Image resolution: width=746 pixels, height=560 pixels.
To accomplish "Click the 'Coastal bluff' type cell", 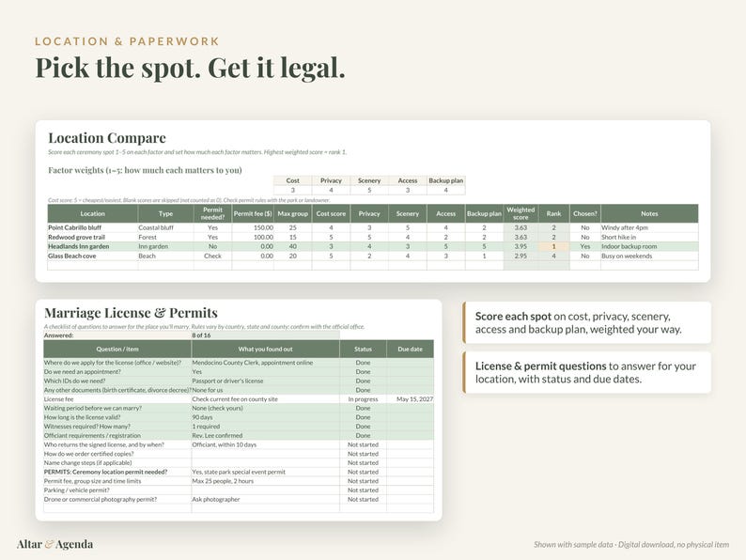I will coord(165,227).
